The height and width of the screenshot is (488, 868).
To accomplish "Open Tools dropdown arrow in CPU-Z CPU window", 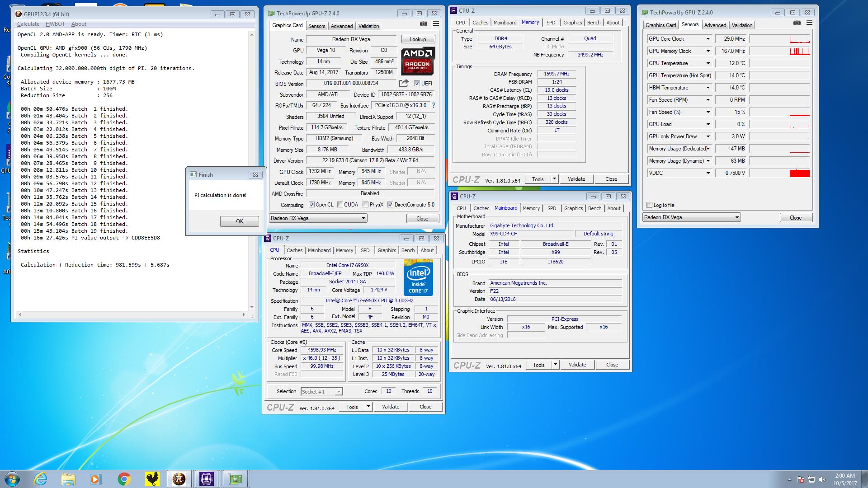I will pyautogui.click(x=368, y=407).
